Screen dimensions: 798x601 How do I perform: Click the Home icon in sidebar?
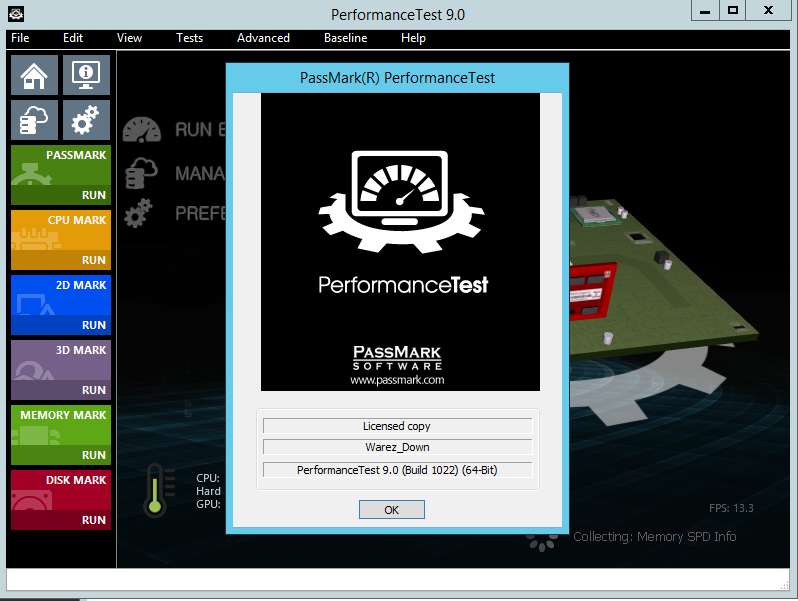click(x=34, y=75)
